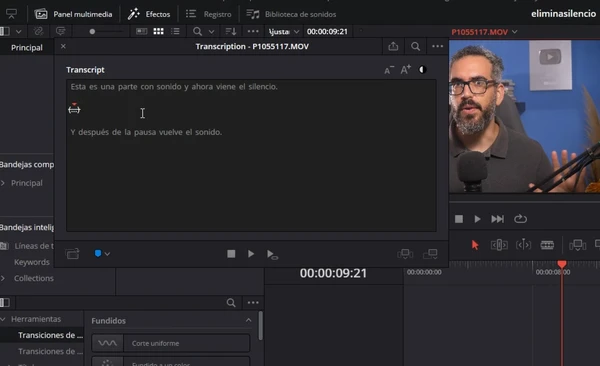Click the create subclip icon at bottom-left
This screenshot has width=600, height=366.
point(72,254)
